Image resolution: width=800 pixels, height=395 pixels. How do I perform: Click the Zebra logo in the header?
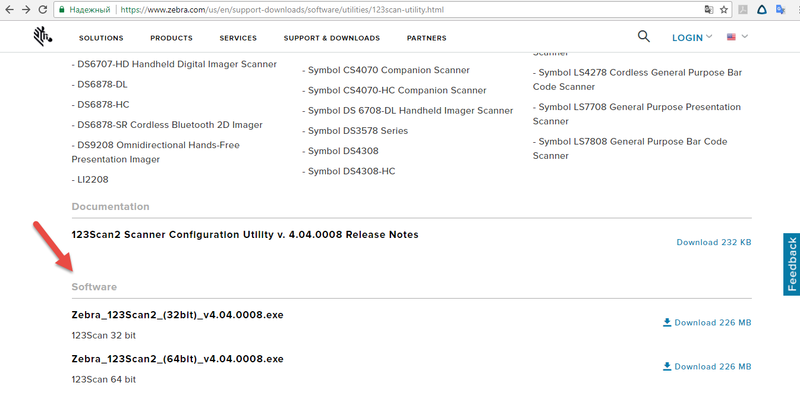(43, 36)
